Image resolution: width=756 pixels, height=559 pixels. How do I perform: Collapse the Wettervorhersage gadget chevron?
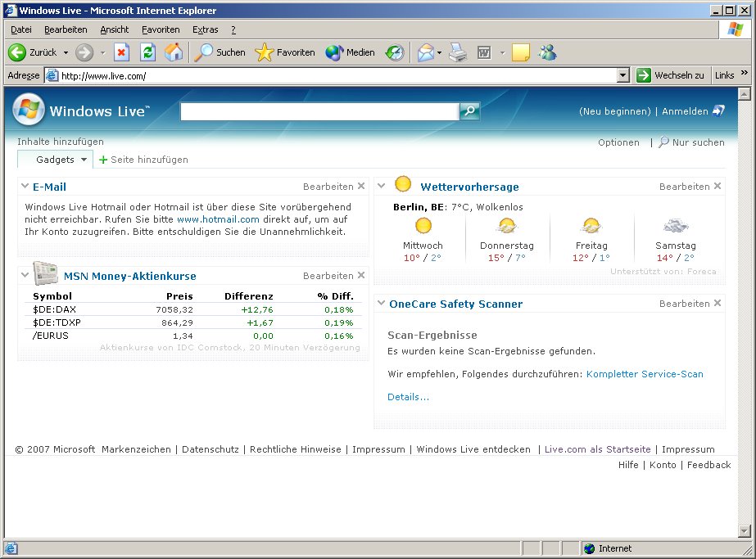pyautogui.click(x=382, y=186)
